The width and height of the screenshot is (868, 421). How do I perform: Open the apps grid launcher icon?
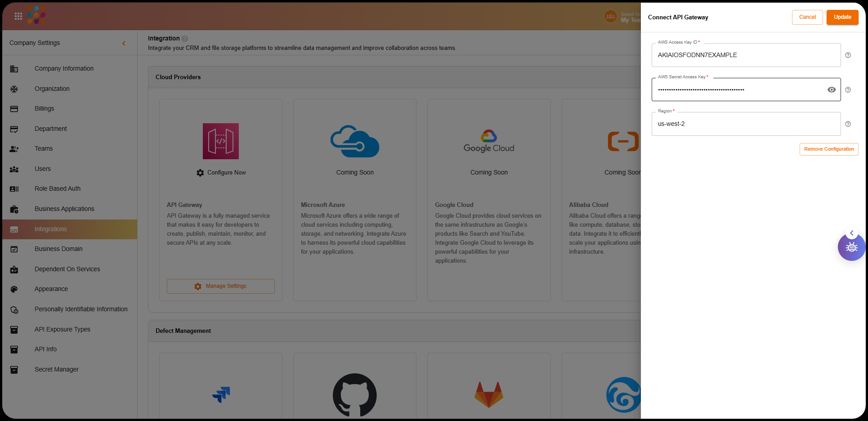(18, 16)
